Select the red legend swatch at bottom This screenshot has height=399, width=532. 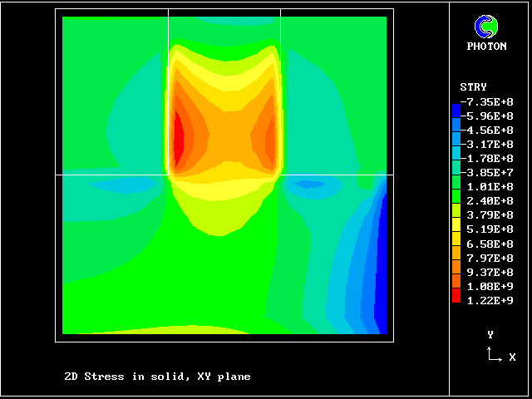coord(456,297)
